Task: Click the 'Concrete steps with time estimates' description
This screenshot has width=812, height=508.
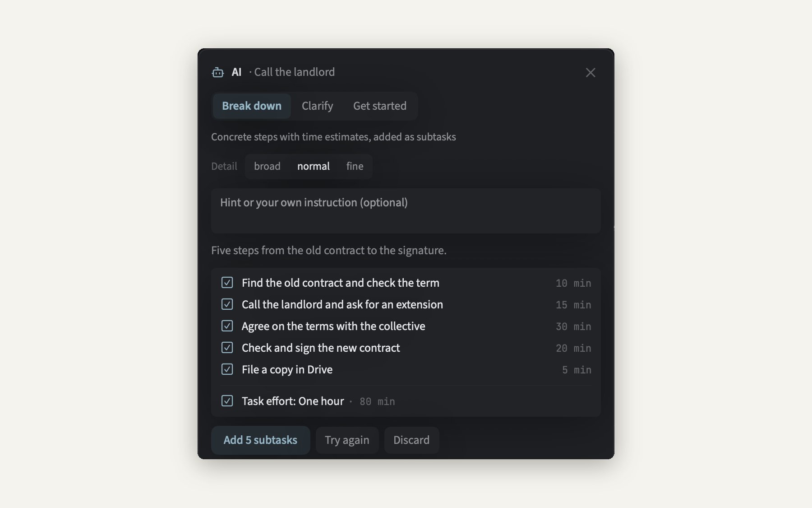Action: 333,137
